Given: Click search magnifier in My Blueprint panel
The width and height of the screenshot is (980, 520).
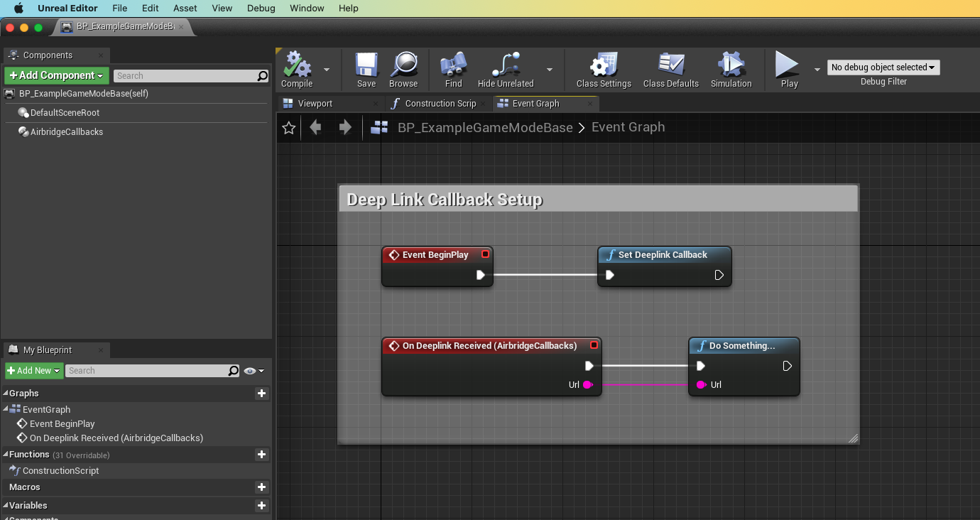Looking at the screenshot, I should coord(234,371).
